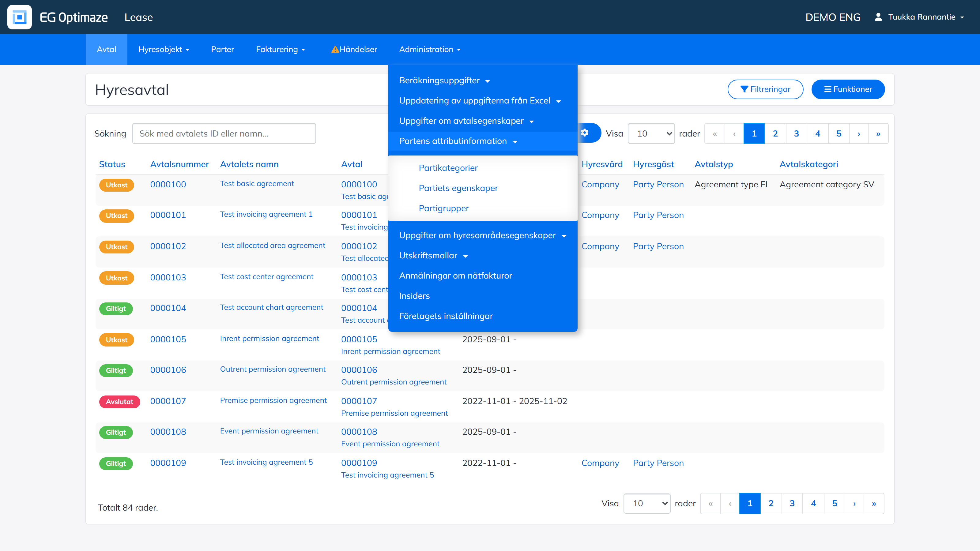Expand Uppgifter om hyresområdesegenskaper submenu
980x551 pixels.
point(482,235)
